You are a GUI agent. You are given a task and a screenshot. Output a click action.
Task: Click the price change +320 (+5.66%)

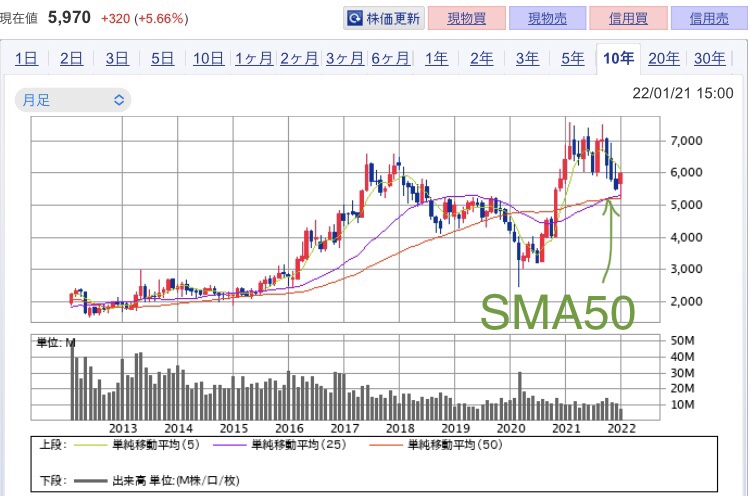pyautogui.click(x=144, y=19)
